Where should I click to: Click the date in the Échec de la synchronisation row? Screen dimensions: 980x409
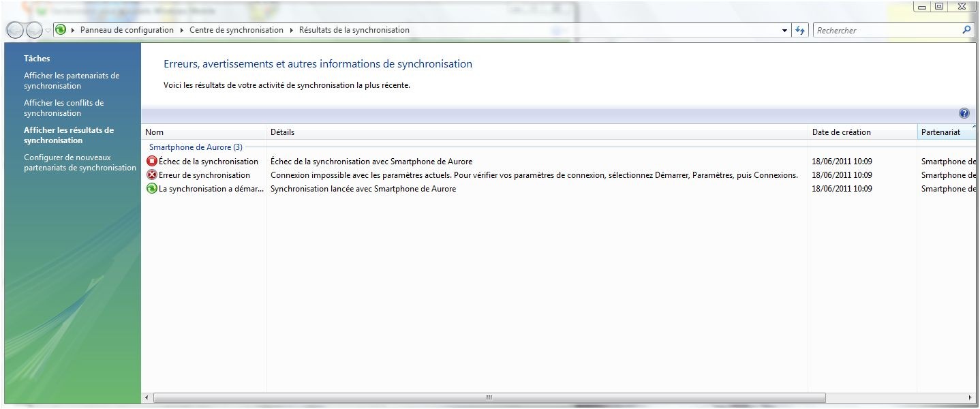coord(842,162)
